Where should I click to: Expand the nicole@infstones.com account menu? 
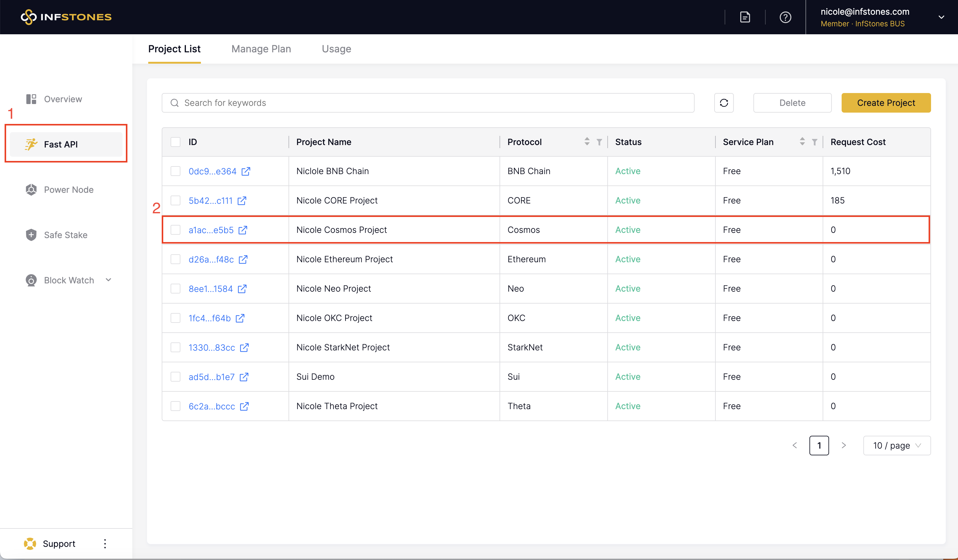tap(941, 17)
